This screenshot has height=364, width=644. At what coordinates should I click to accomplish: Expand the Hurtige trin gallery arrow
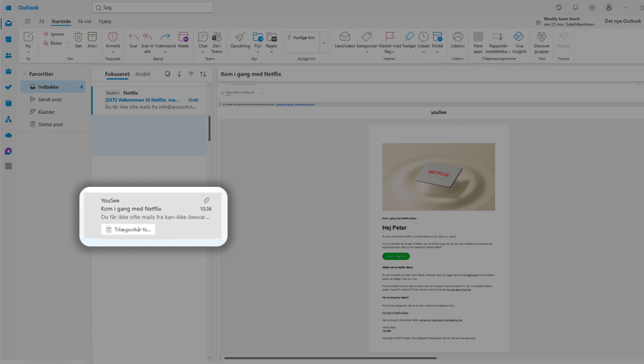324,42
